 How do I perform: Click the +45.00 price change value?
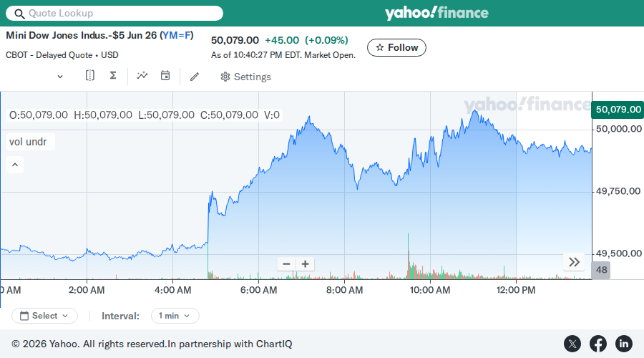point(282,40)
